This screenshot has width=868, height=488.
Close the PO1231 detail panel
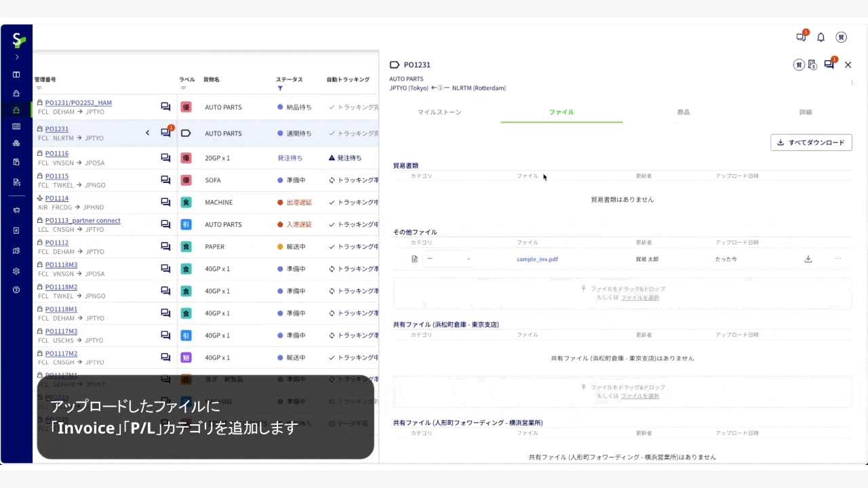[848, 65]
